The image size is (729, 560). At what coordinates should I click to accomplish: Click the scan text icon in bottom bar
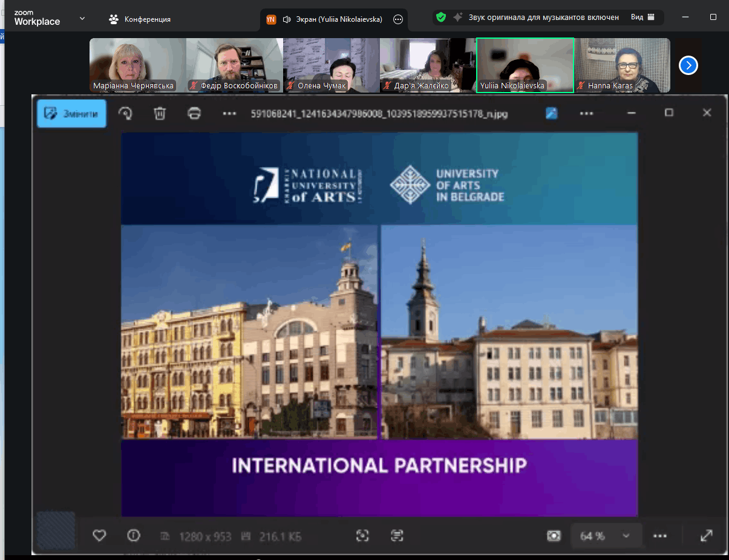pos(397,535)
